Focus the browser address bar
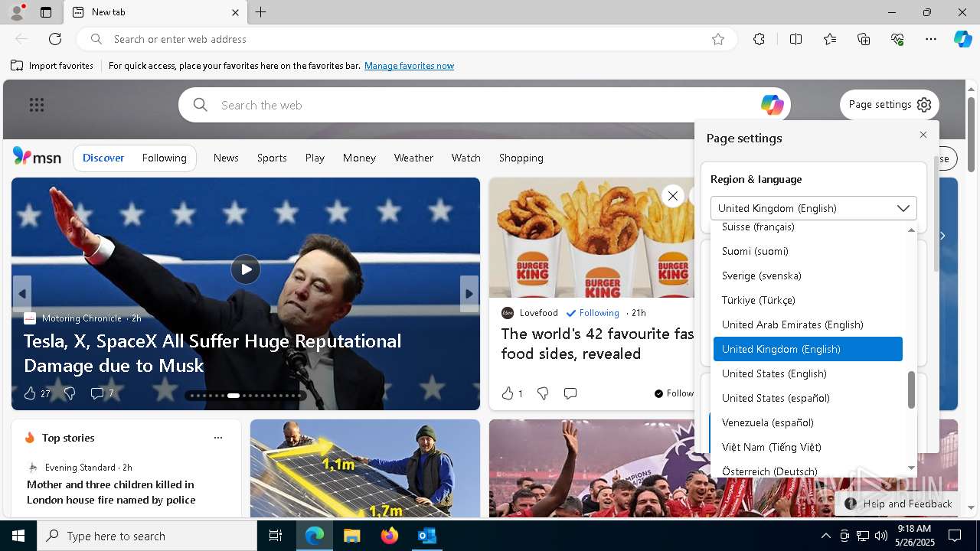The width and height of the screenshot is (980, 551). click(x=406, y=39)
